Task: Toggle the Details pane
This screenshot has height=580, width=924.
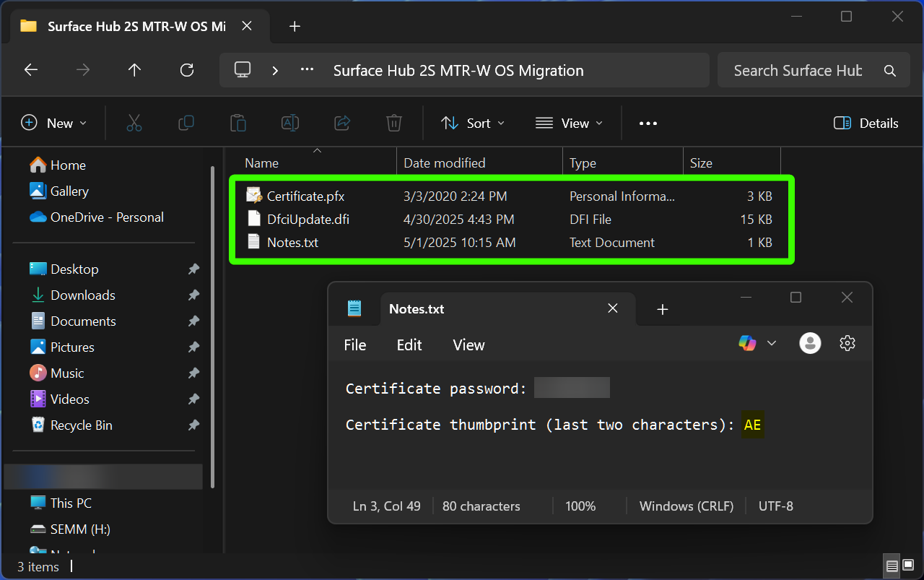Action: (866, 123)
